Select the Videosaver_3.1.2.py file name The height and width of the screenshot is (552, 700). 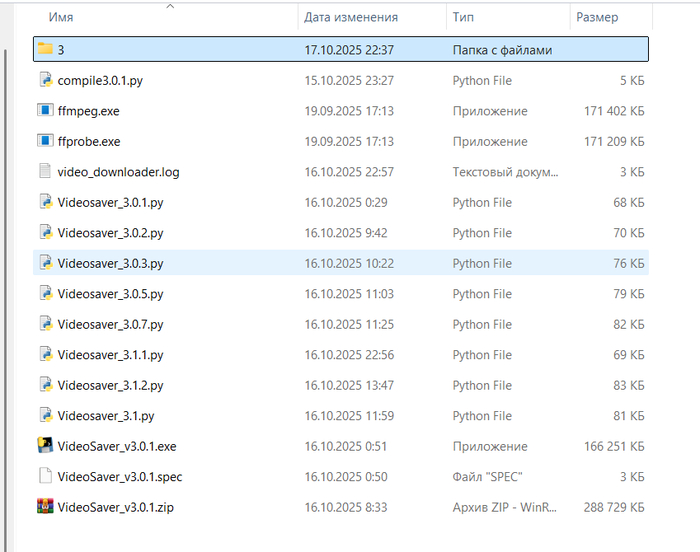[x=110, y=386]
